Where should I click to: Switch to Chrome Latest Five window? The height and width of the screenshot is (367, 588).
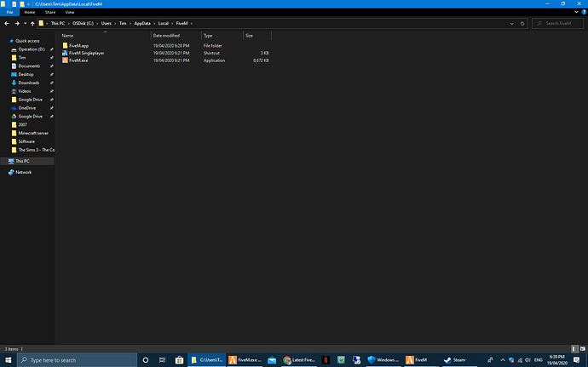[x=299, y=360]
